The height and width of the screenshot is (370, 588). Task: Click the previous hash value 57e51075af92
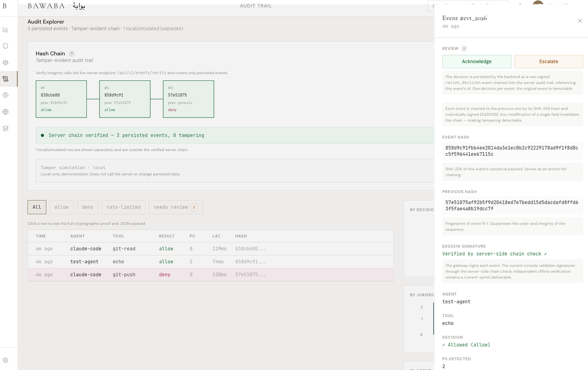pyautogui.click(x=512, y=206)
